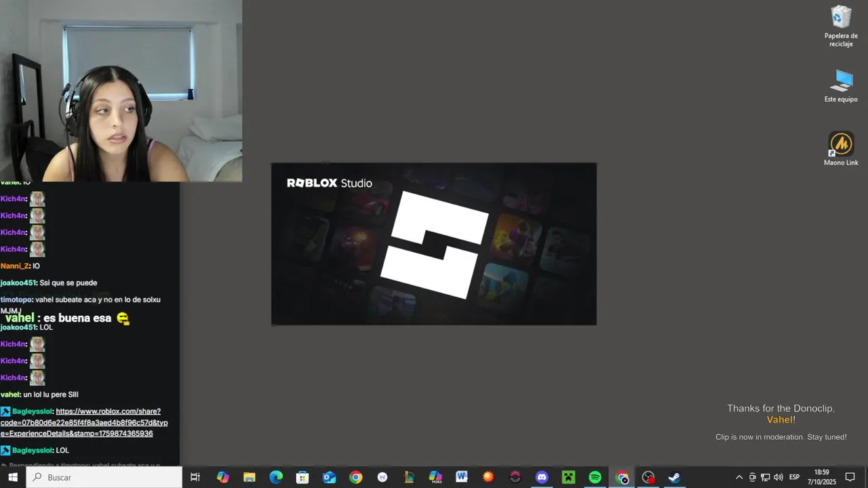This screenshot has height=488, width=868.
Task: Click the Roblox Studio splash screen
Action: click(434, 244)
